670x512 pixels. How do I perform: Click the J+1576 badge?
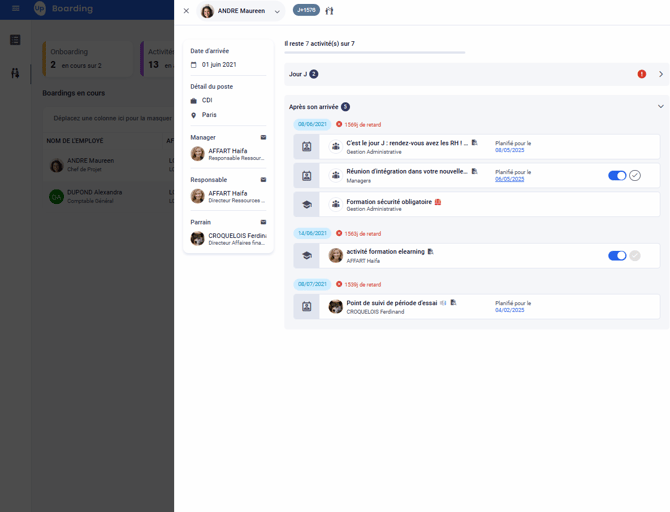click(306, 11)
